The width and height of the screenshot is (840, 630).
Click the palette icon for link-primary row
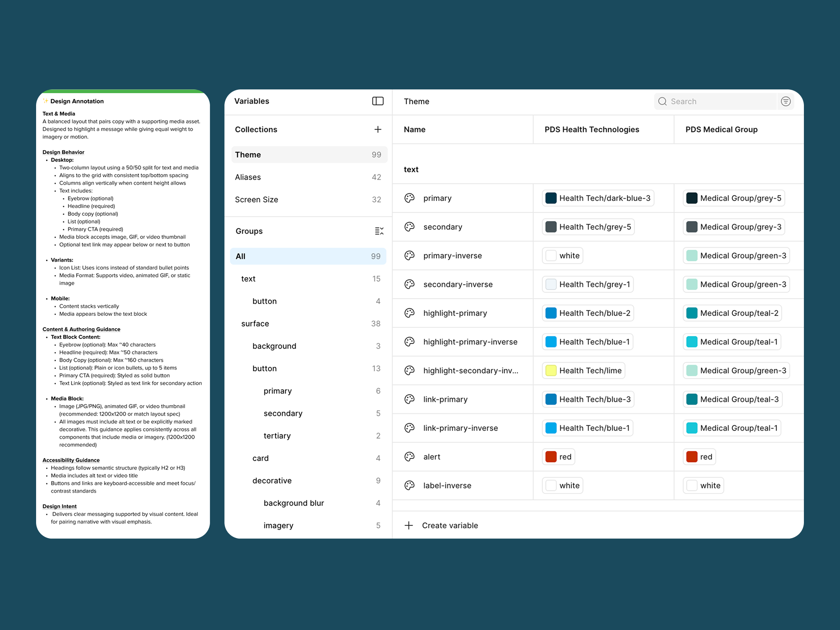pyautogui.click(x=409, y=399)
